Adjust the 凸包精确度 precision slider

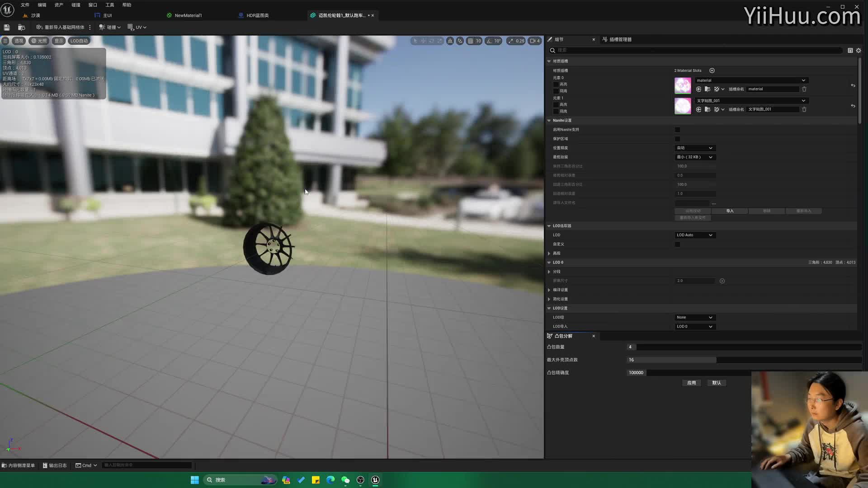click(x=689, y=373)
